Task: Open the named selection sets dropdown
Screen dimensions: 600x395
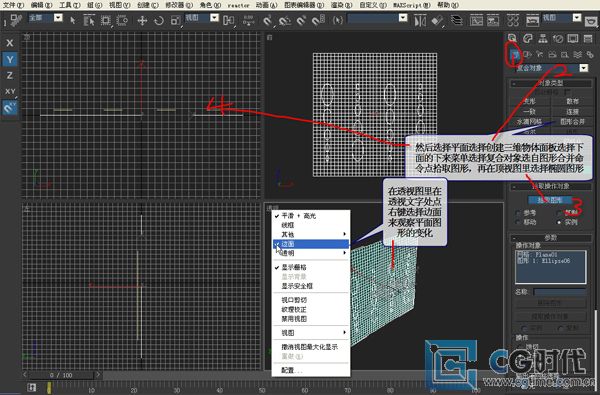Action: pos(403,18)
